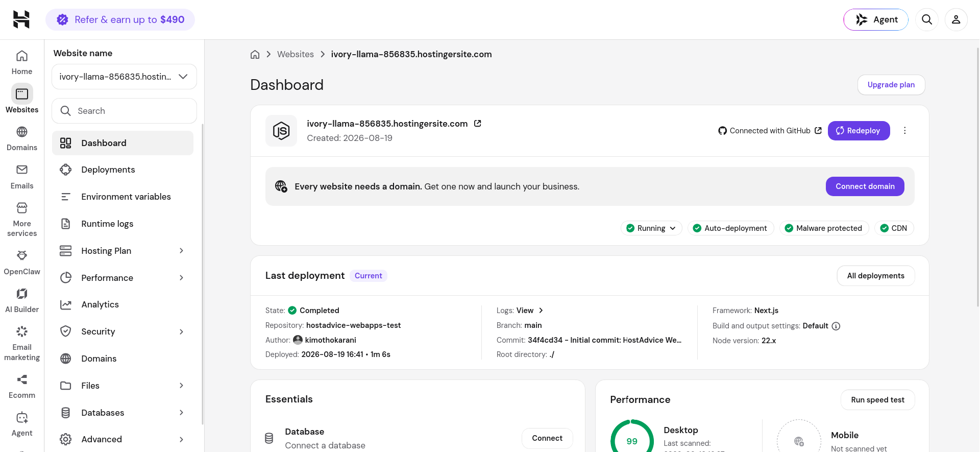Screen dimensions: 980x452
Task: View deployment logs
Action: 530,311
